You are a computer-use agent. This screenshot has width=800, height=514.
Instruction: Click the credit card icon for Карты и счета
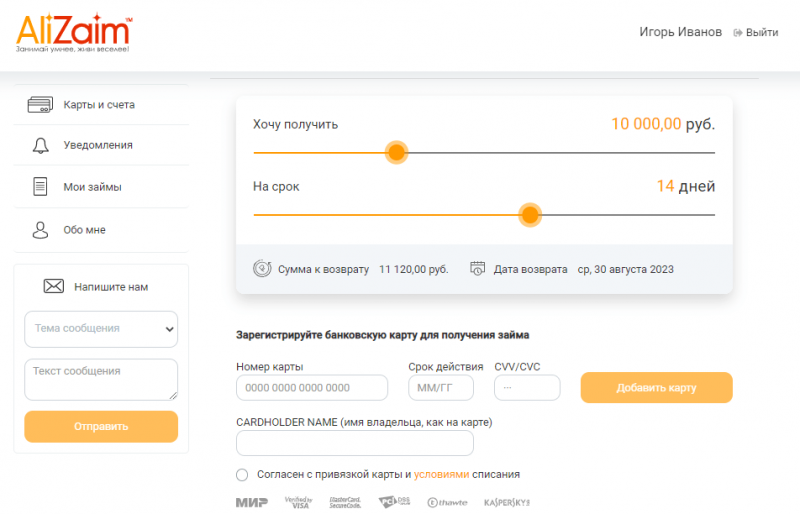(x=40, y=104)
